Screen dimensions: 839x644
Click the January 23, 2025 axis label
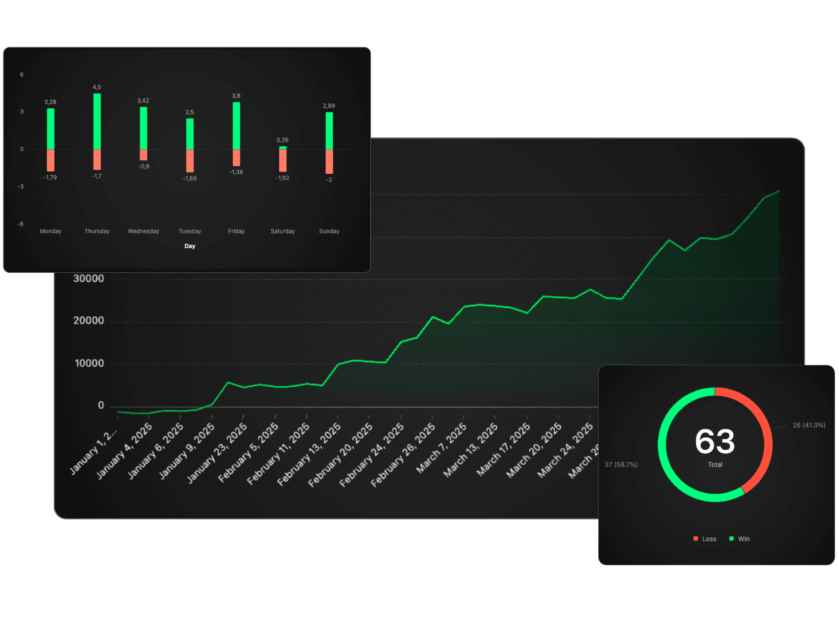tap(218, 452)
